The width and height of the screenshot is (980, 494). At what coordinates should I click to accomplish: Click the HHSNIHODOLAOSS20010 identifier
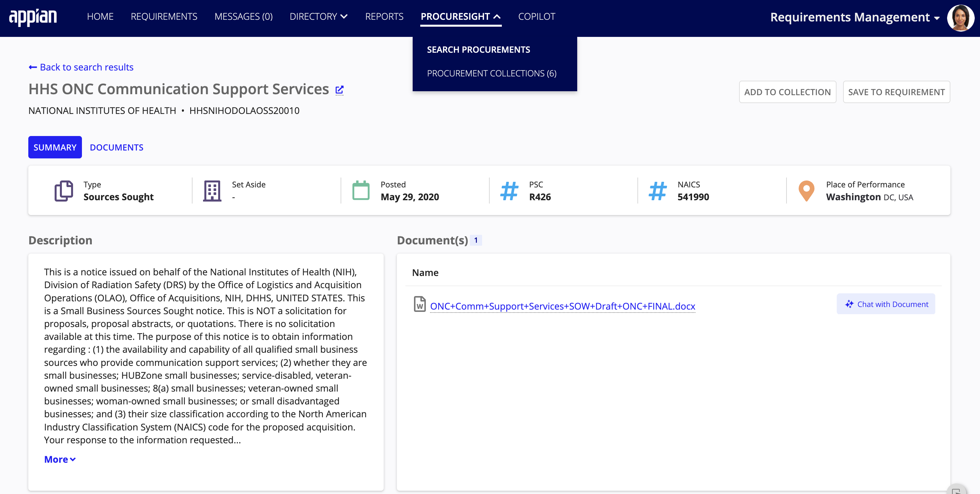point(244,111)
